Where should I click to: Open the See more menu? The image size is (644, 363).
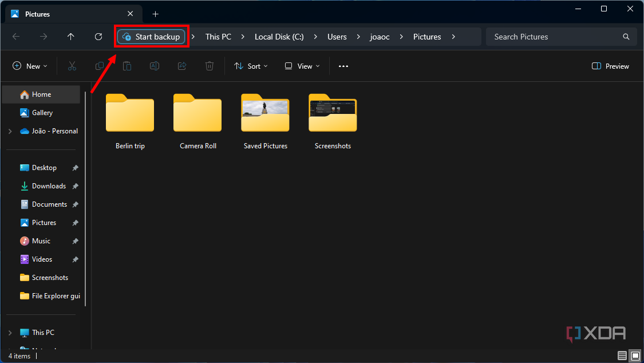343,66
